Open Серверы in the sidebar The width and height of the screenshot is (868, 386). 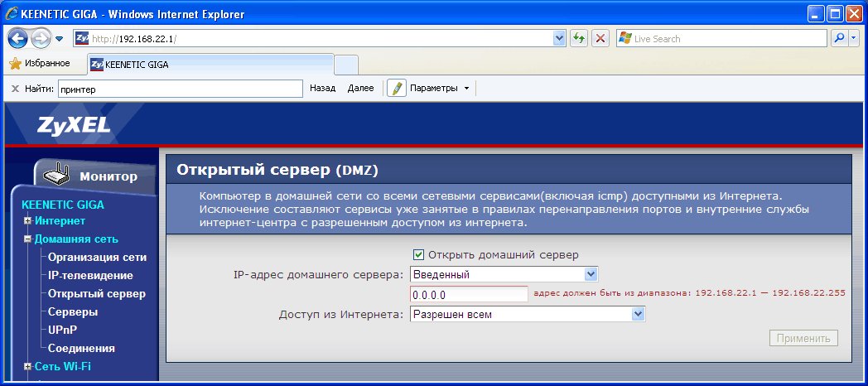(x=73, y=312)
